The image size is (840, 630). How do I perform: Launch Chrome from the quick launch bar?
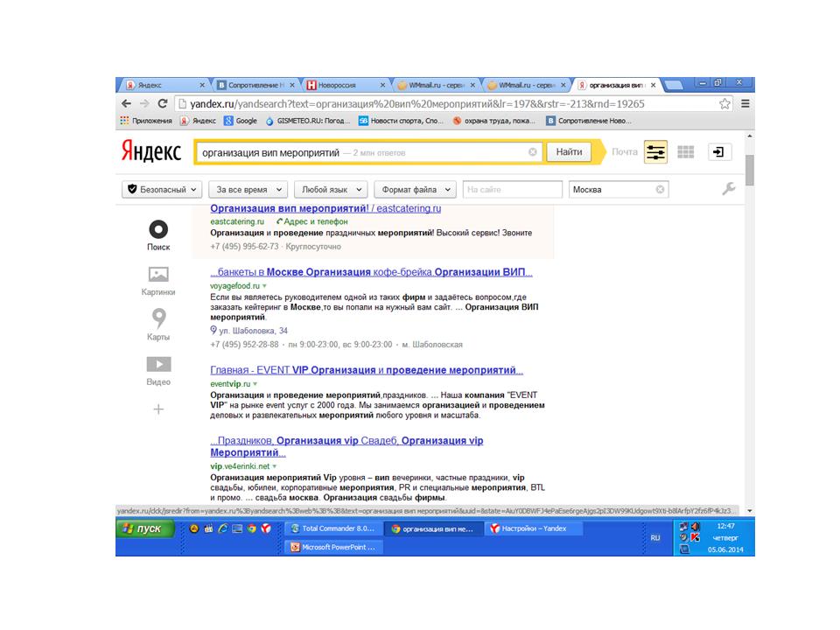pyautogui.click(x=251, y=528)
